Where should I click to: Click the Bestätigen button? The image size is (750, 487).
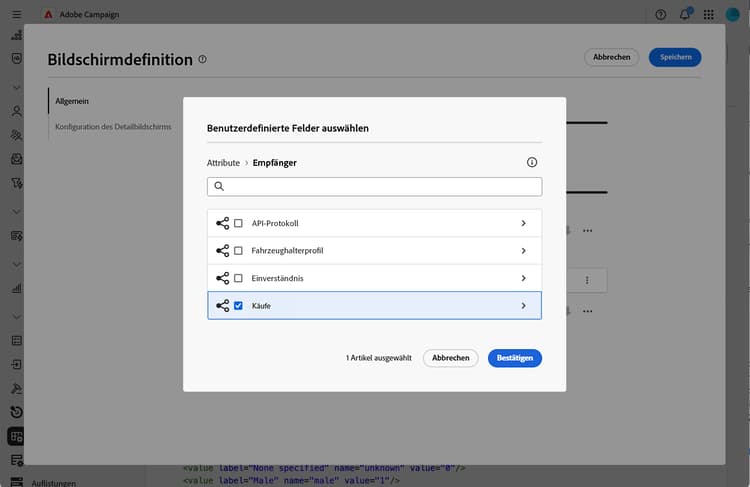coord(515,358)
